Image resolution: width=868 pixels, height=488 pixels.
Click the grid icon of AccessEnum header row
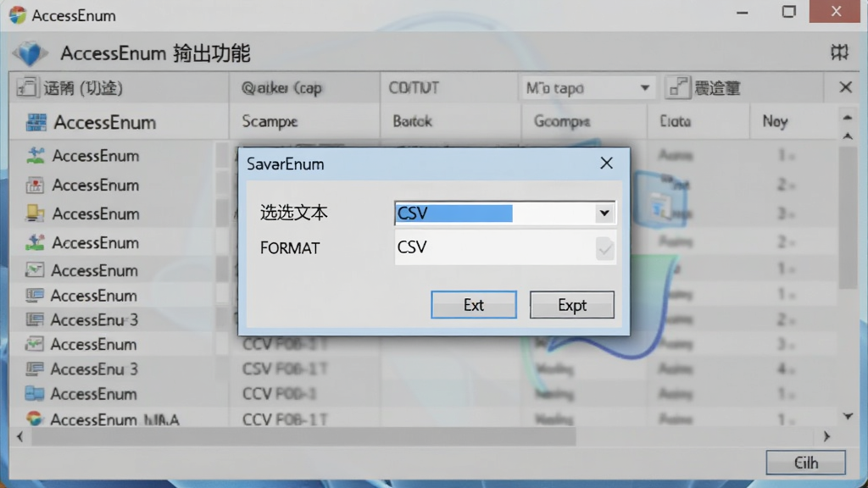click(x=36, y=122)
